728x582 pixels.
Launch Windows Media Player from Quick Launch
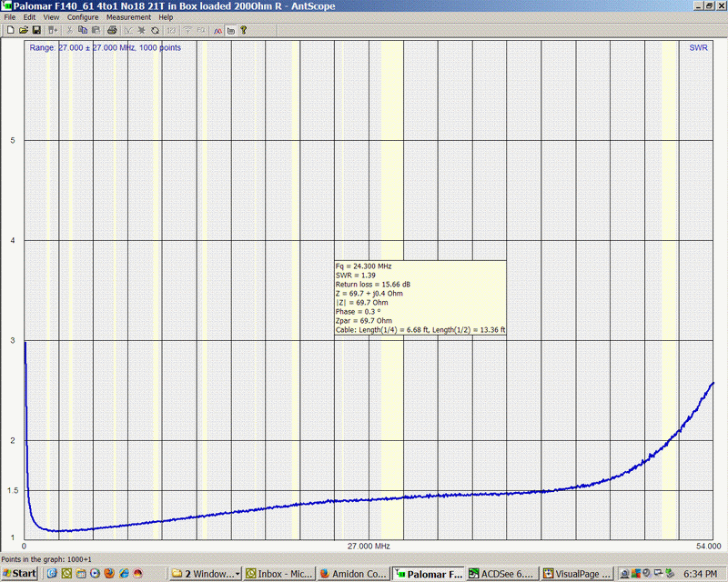pos(95,574)
